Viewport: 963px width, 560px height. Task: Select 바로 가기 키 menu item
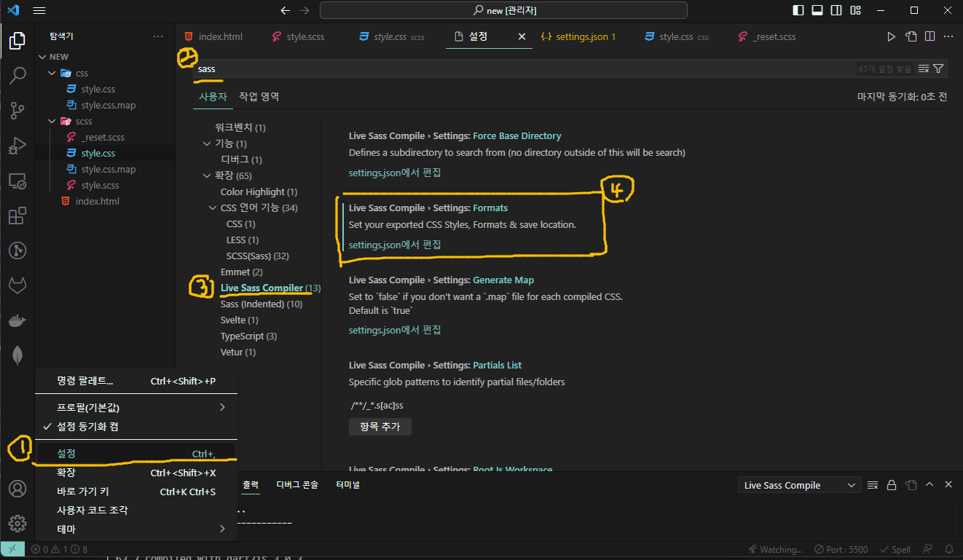tap(136, 492)
